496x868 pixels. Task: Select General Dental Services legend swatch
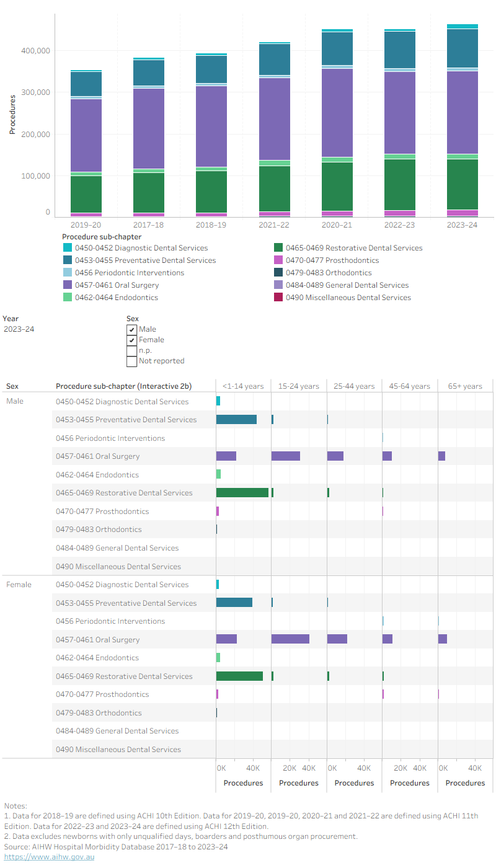[x=278, y=285]
